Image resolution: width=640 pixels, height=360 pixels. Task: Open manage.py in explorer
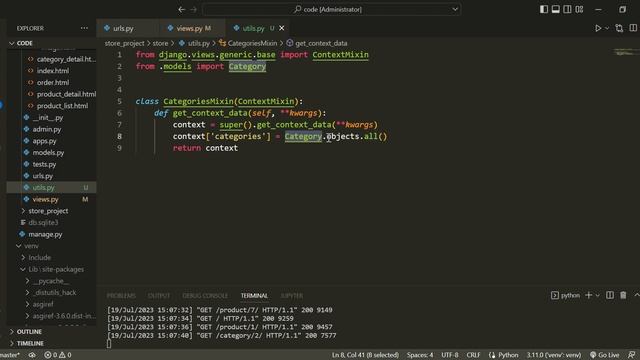click(45, 235)
